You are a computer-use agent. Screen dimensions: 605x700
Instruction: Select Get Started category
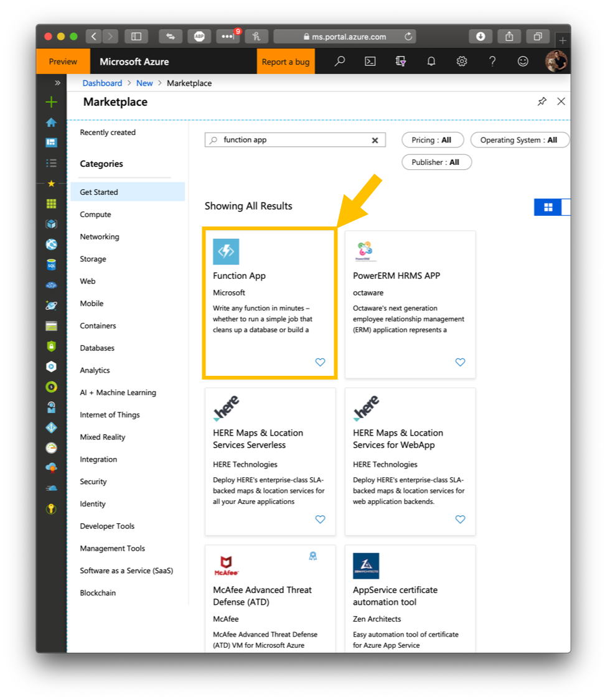click(x=128, y=192)
